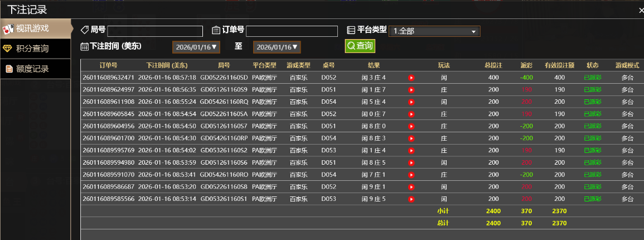Click replay icon for round GD052261160SA
The image size is (644, 240).
(x=411, y=114)
